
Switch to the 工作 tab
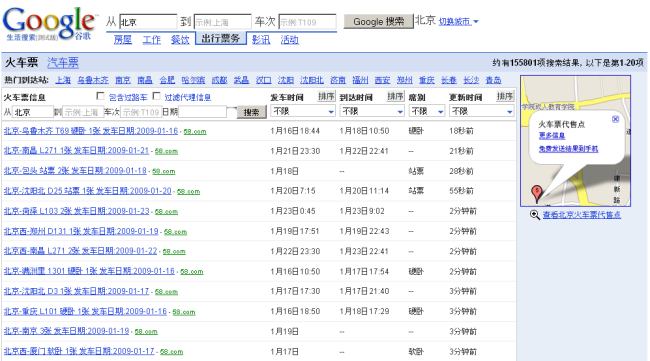[151, 40]
